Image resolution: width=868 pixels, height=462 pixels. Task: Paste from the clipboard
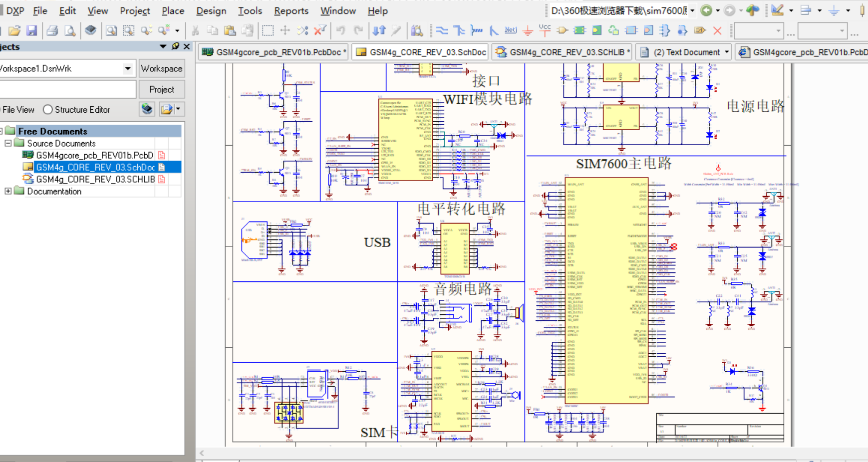230,31
